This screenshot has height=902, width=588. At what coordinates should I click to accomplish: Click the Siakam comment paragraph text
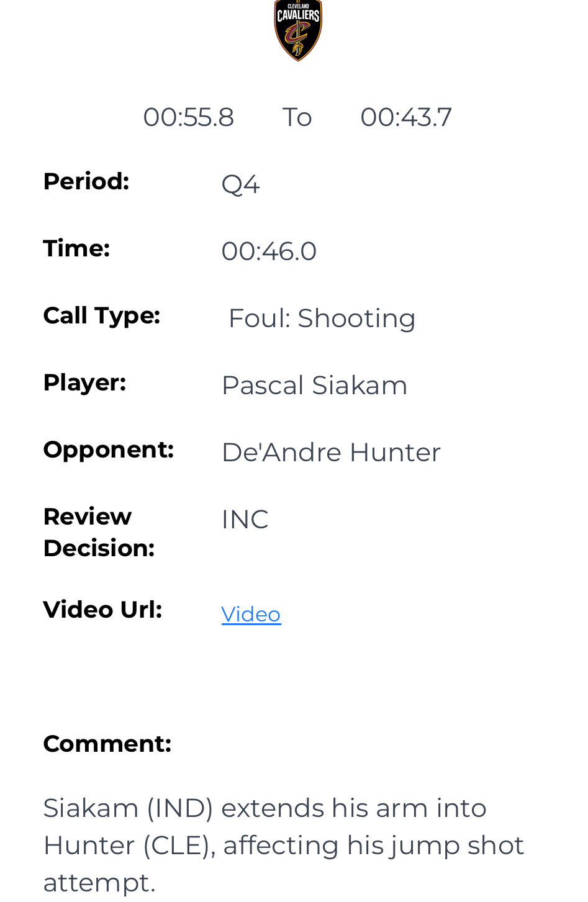pos(283,845)
